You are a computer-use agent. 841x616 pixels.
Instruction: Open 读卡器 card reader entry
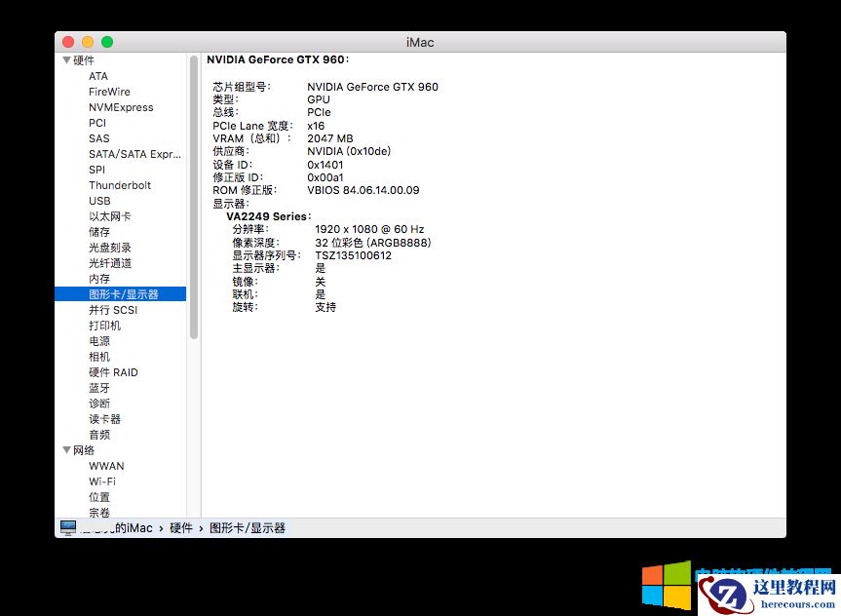[x=104, y=418]
